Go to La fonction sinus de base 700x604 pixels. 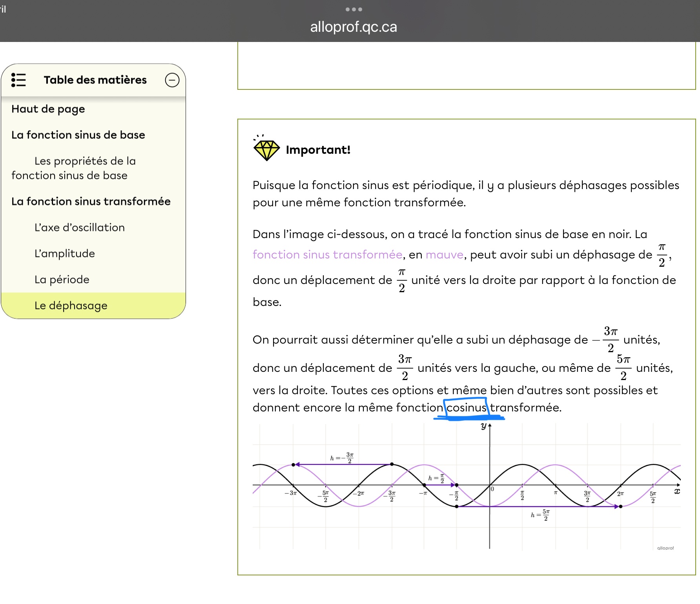(78, 135)
